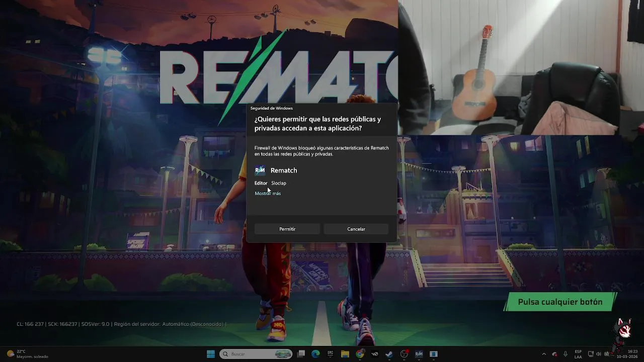Open the 22°C weather widget

pos(28,354)
